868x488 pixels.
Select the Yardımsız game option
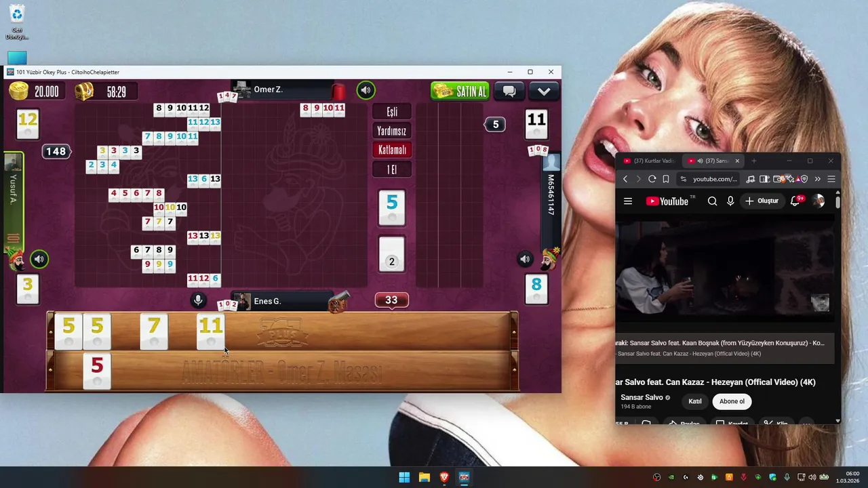pyautogui.click(x=392, y=131)
